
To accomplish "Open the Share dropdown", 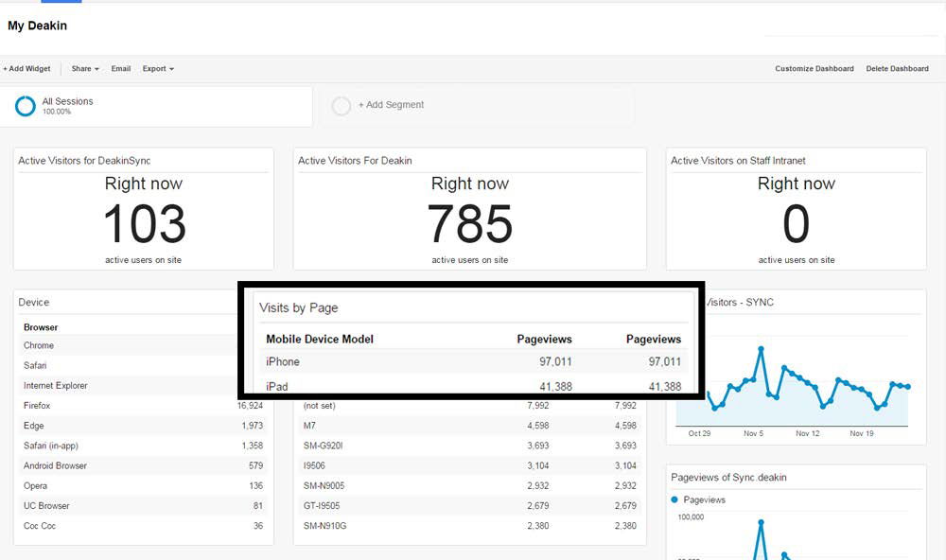I will (85, 69).
